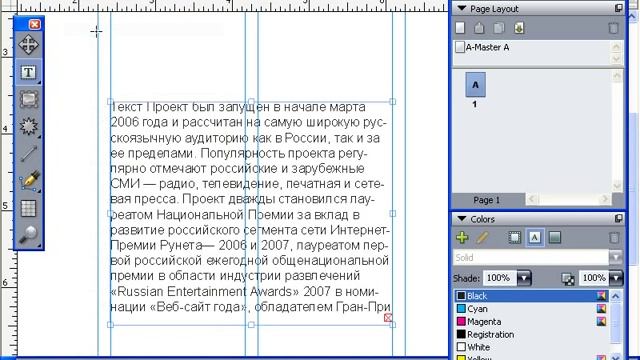Image resolution: width=640 pixels, height=360 pixels.
Task: Click right-middle handle of text box
Action: tap(392, 213)
